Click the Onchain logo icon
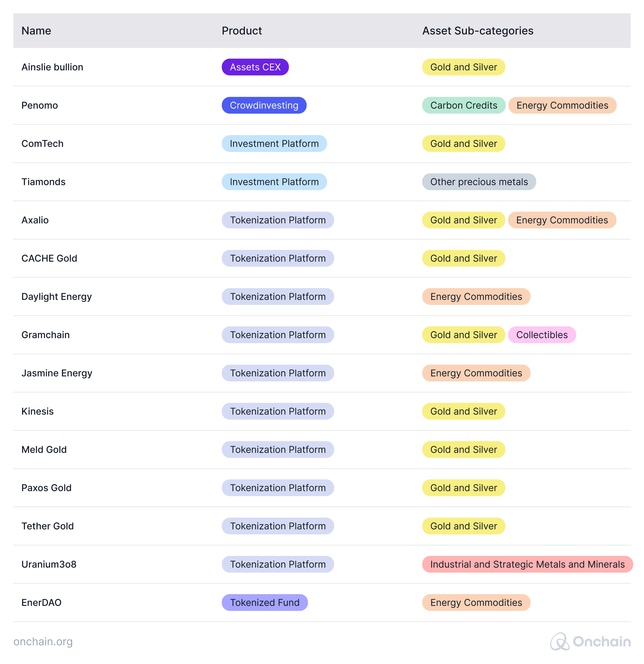644x664 pixels. (559, 641)
